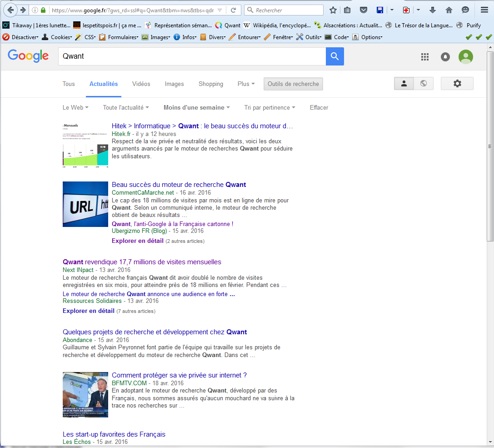The height and width of the screenshot is (448, 494).
Task: Switch to global results with globe icon
Action: (424, 84)
